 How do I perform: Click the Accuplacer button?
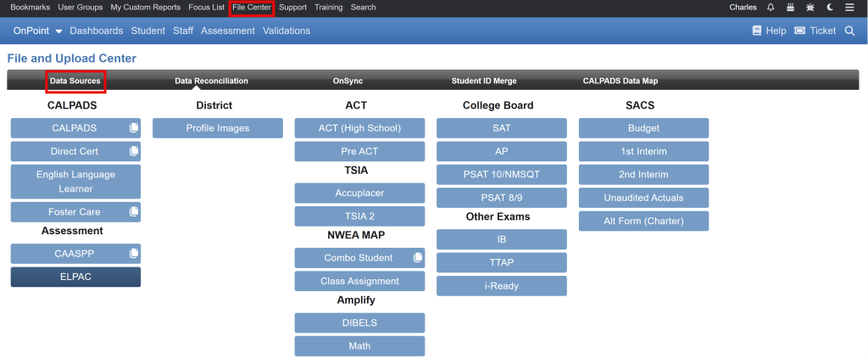(359, 193)
